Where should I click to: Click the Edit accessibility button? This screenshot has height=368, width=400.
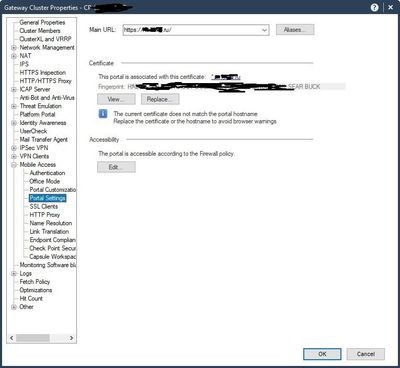[x=116, y=167]
